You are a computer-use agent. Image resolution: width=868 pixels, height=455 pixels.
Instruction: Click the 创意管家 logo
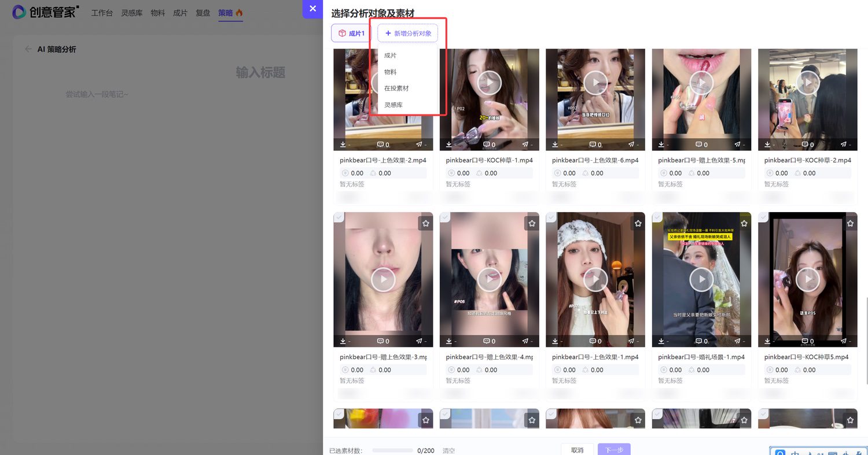click(45, 12)
